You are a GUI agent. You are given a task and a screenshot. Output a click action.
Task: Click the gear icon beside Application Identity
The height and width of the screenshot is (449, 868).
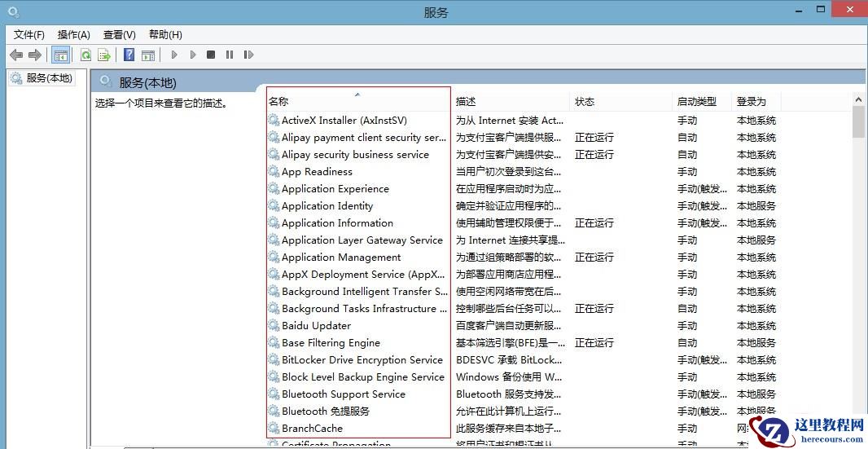click(274, 205)
